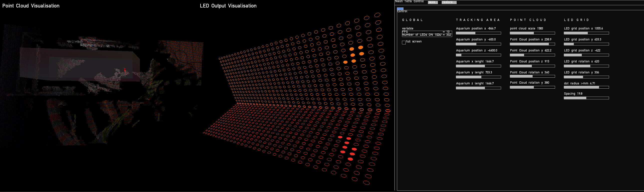Click the Number of LEDs ON readout
Viewport: 644px width, 192px height.
426,35
